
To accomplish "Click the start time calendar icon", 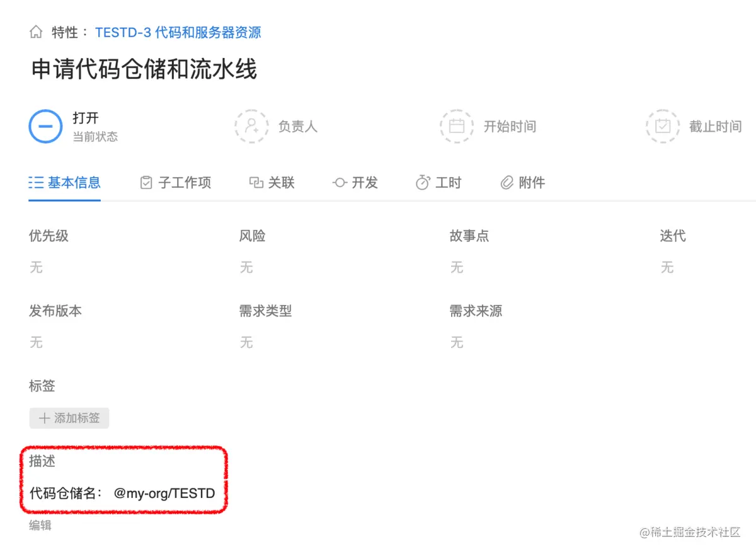I will [457, 126].
